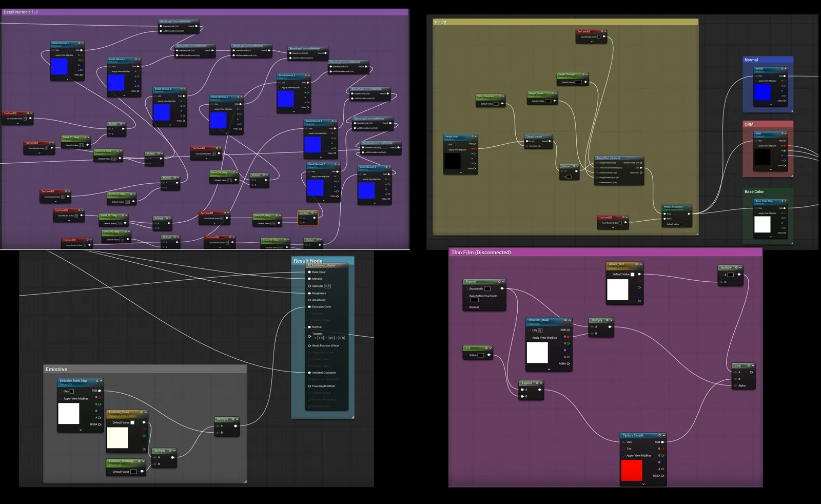
Task: Click Result output pin of CheapContrast node
Action: pos(550,141)
